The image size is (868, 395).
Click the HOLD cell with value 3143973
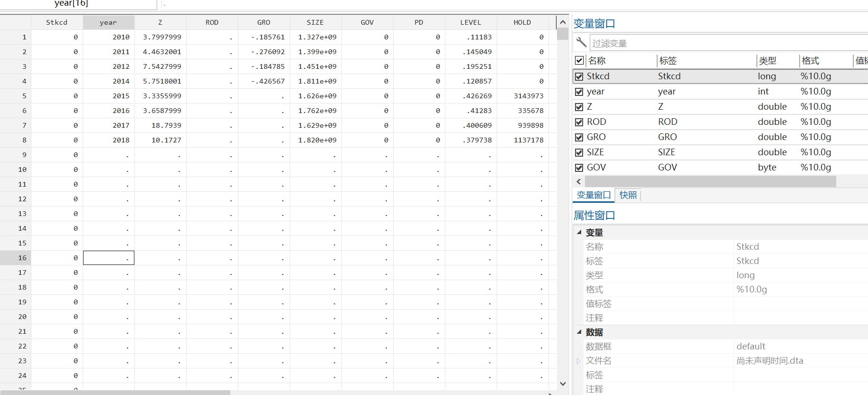point(523,96)
